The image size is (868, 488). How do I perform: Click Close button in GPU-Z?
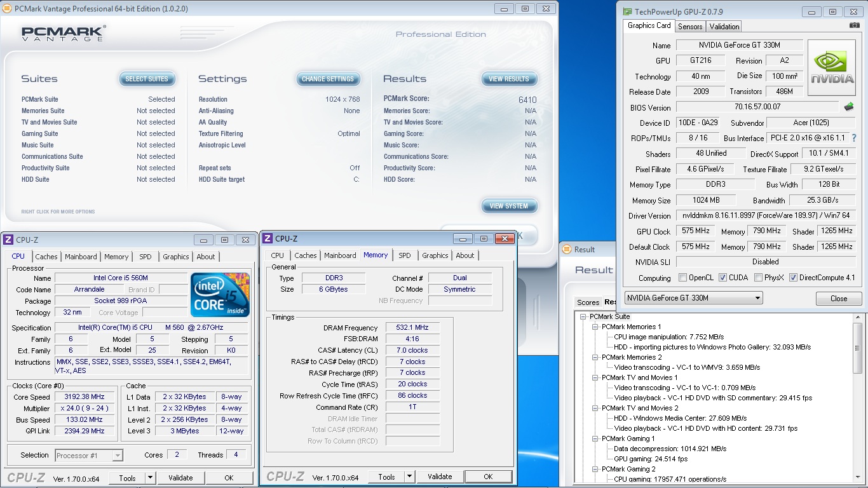(839, 299)
